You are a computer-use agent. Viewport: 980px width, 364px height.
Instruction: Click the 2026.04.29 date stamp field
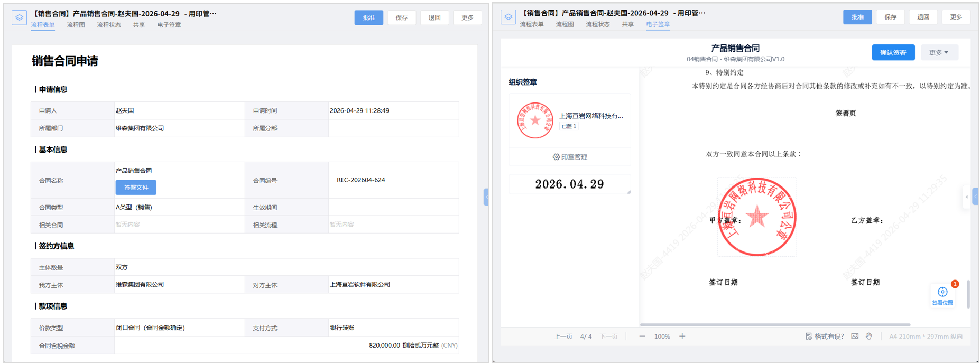pos(569,184)
